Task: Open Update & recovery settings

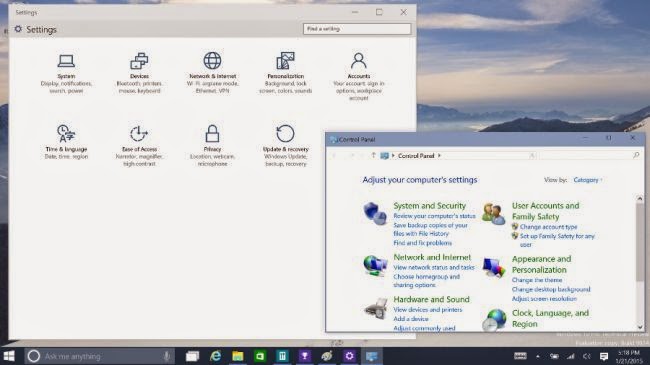Action: tap(286, 146)
